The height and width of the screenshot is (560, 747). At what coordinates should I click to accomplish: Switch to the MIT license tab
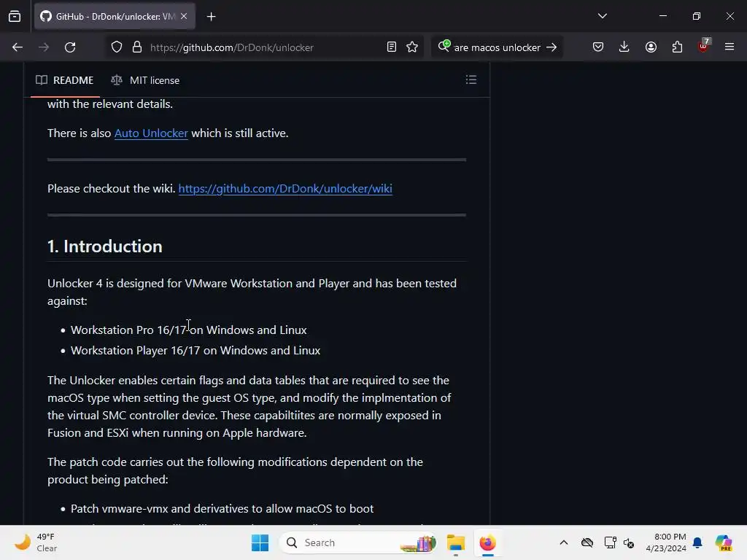[145, 80]
